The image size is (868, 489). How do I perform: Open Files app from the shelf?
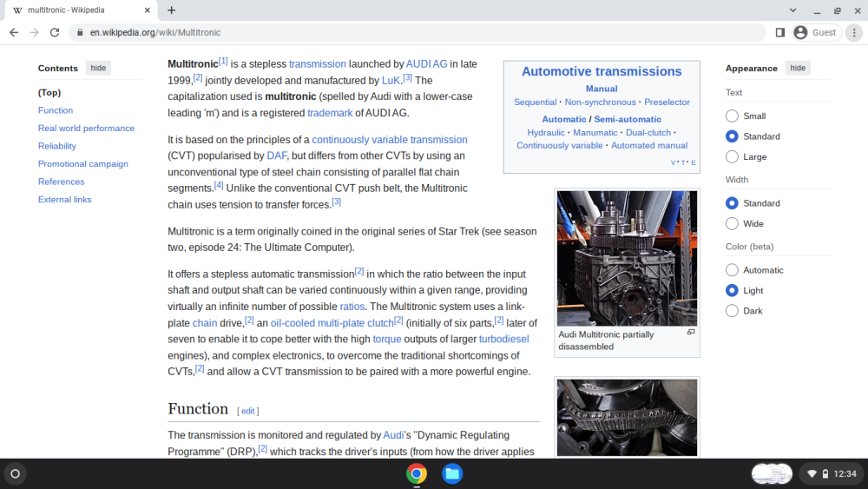pyautogui.click(x=451, y=474)
